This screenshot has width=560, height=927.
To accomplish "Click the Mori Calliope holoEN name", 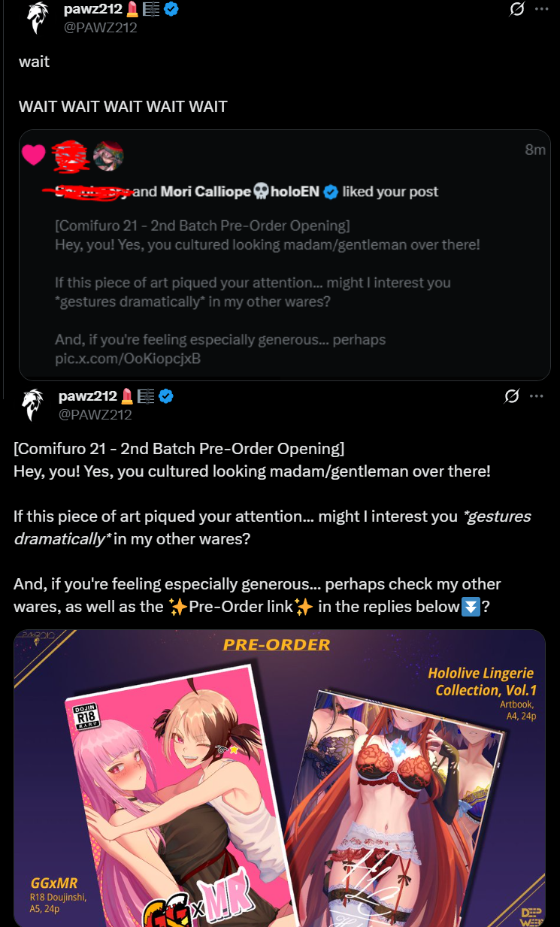I will point(240,192).
